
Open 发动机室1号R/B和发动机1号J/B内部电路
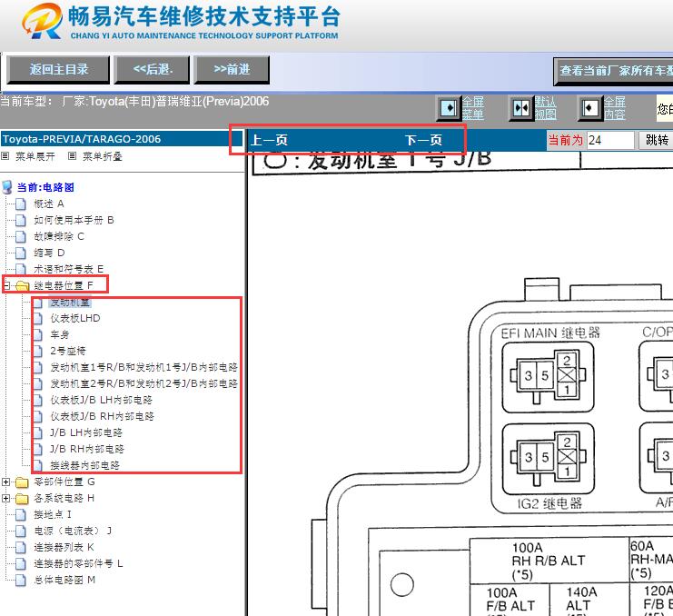pos(144,367)
